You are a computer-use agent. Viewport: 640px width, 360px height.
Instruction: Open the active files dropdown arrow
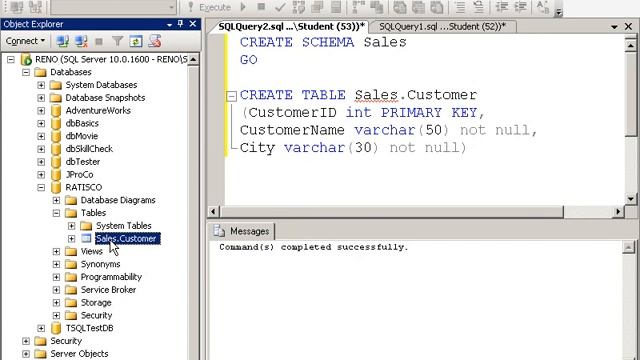614,27
